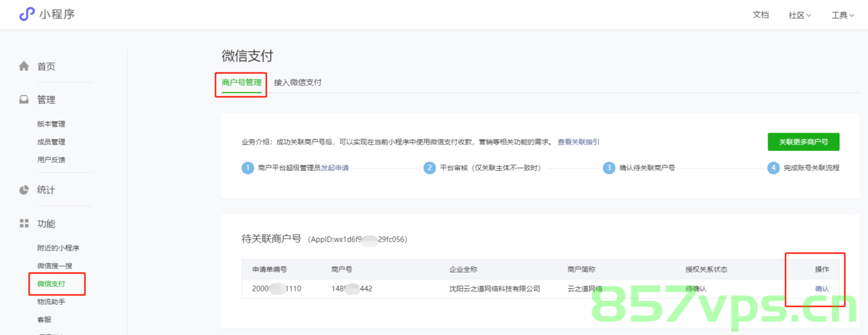Click the inbox icon beside 管理
868x335 pixels.
pos(24,100)
